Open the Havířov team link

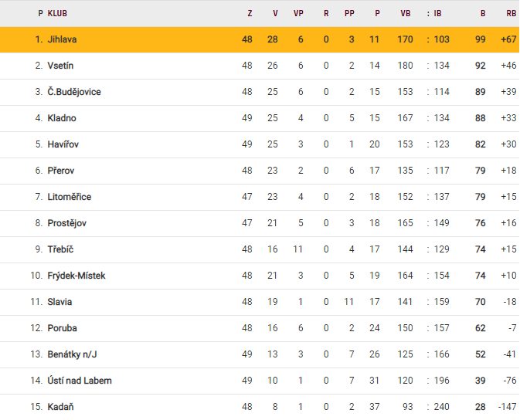pos(63,144)
